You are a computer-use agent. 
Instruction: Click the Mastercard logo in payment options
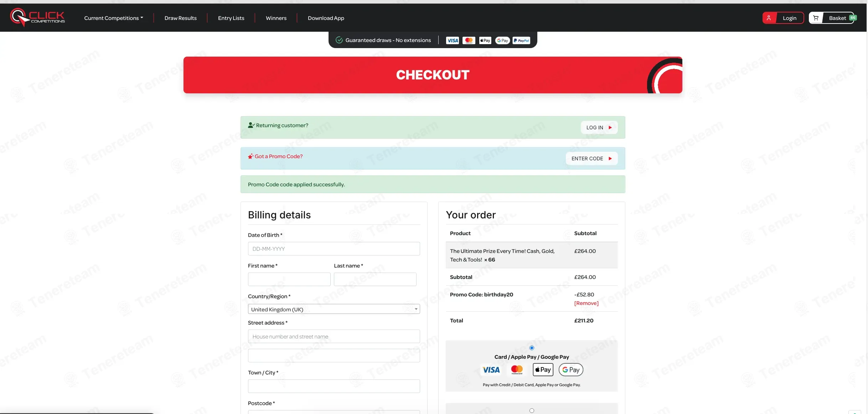[x=517, y=369]
